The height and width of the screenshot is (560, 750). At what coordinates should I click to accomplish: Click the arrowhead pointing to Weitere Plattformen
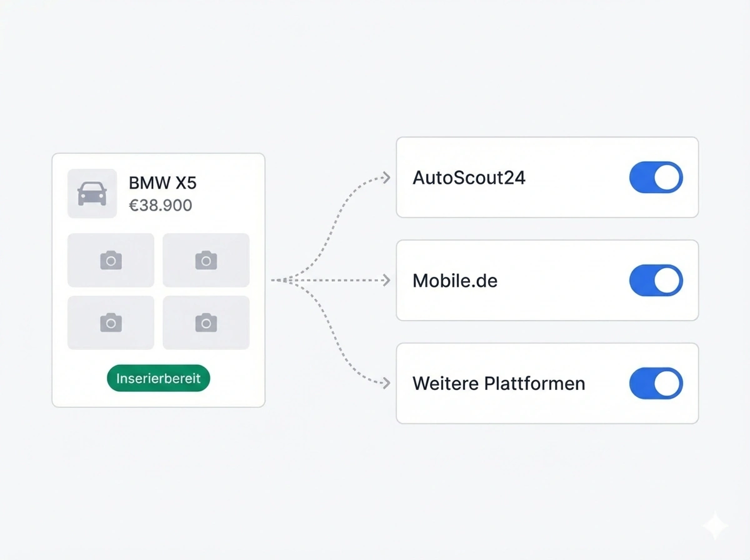tap(386, 383)
